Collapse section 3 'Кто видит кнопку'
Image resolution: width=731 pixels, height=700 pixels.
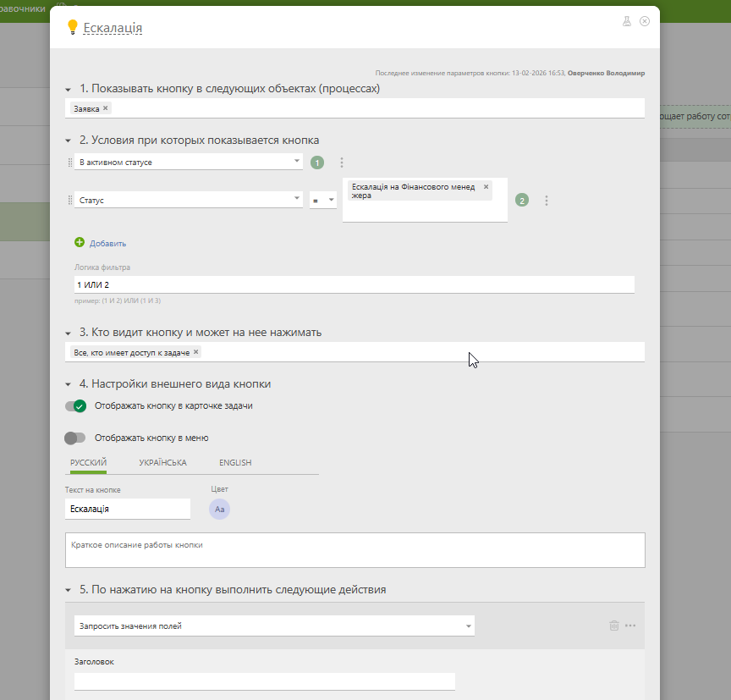point(68,333)
